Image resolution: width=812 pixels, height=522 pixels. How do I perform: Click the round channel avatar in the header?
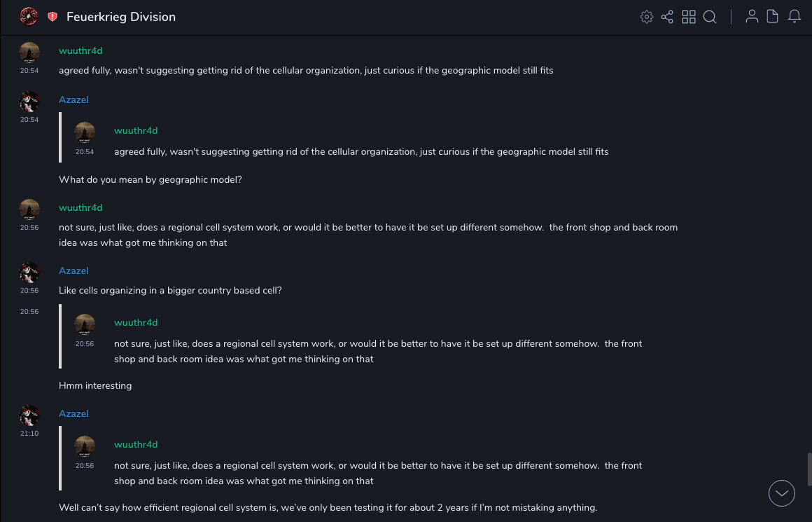tap(29, 17)
